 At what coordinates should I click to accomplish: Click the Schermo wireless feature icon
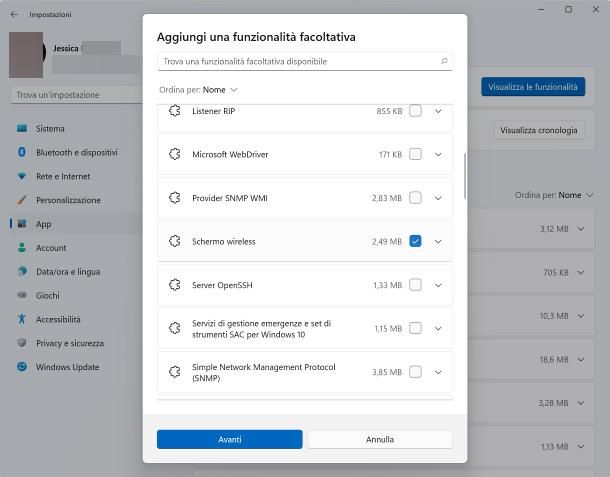click(x=175, y=242)
